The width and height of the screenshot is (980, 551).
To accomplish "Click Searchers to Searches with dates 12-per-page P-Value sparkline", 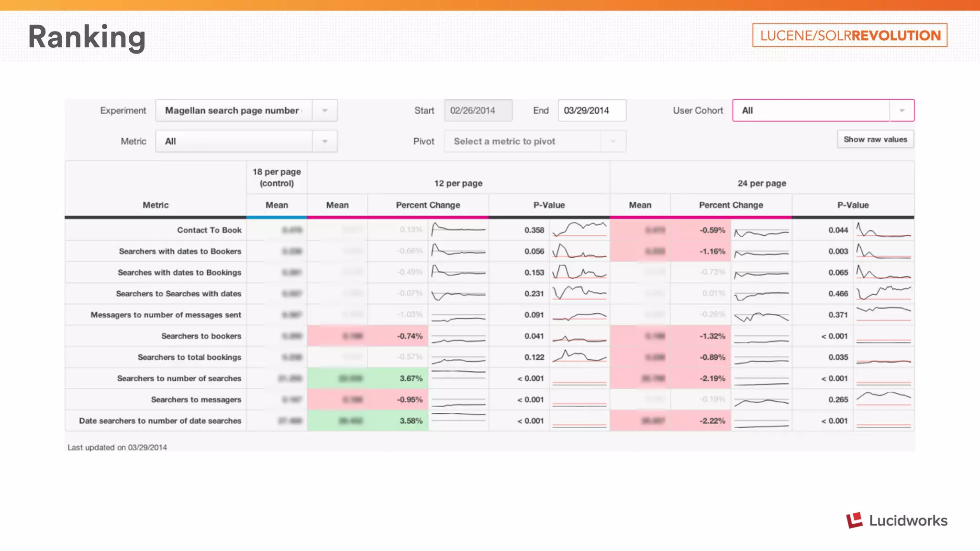I will (x=579, y=293).
